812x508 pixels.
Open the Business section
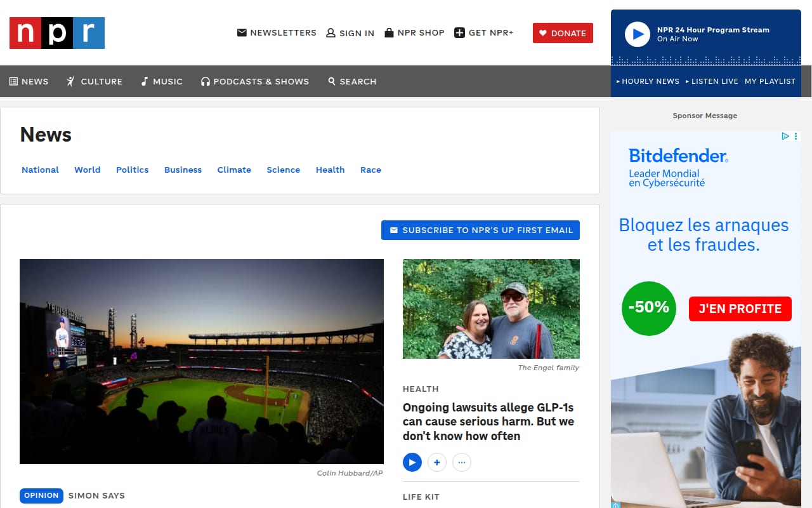[x=183, y=170]
